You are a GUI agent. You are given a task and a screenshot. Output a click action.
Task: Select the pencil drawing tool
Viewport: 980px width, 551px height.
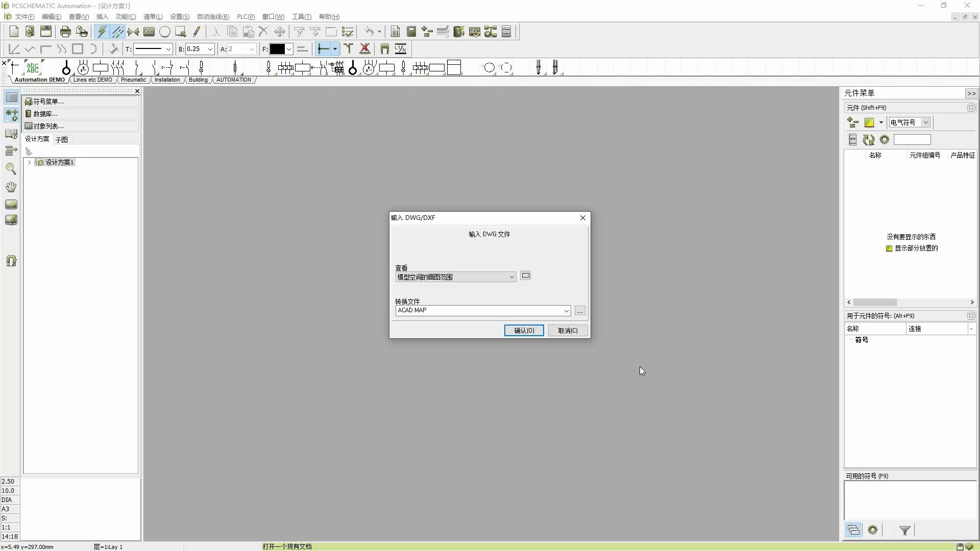198,32
